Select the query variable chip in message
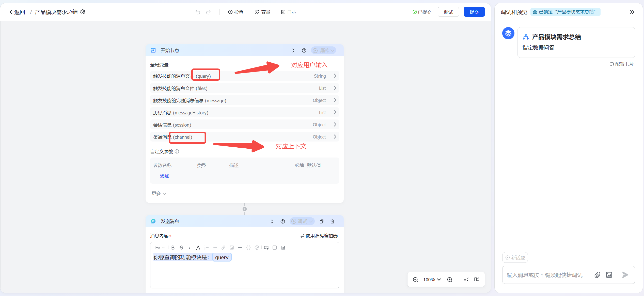644x296 pixels. pos(222,257)
